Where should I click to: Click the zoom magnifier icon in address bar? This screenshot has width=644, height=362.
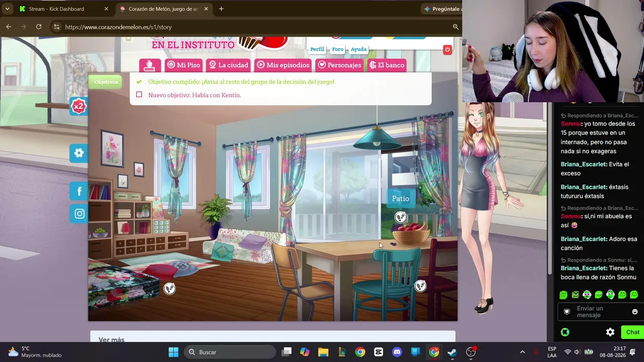pos(455,27)
